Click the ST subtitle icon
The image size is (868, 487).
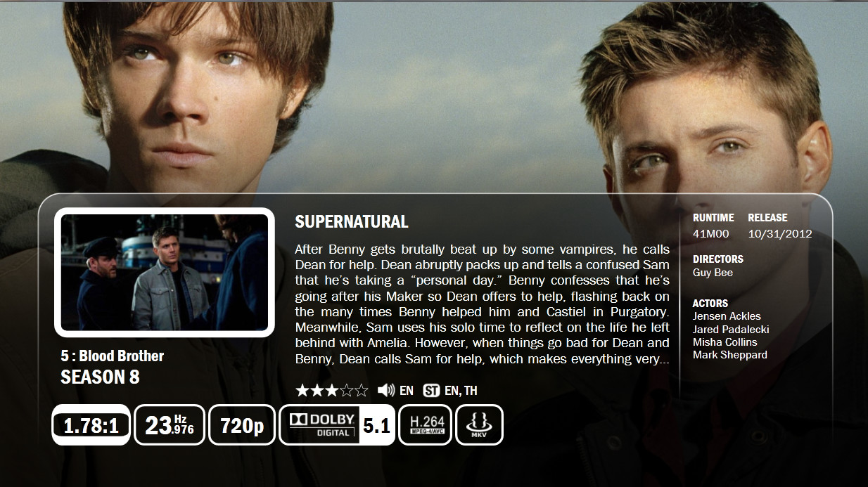pyautogui.click(x=431, y=391)
